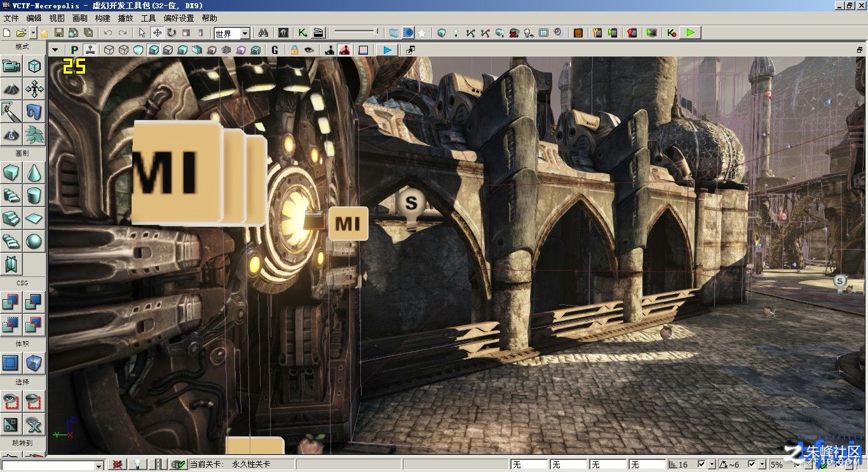Open viewport options dropdown arrow

(55, 50)
